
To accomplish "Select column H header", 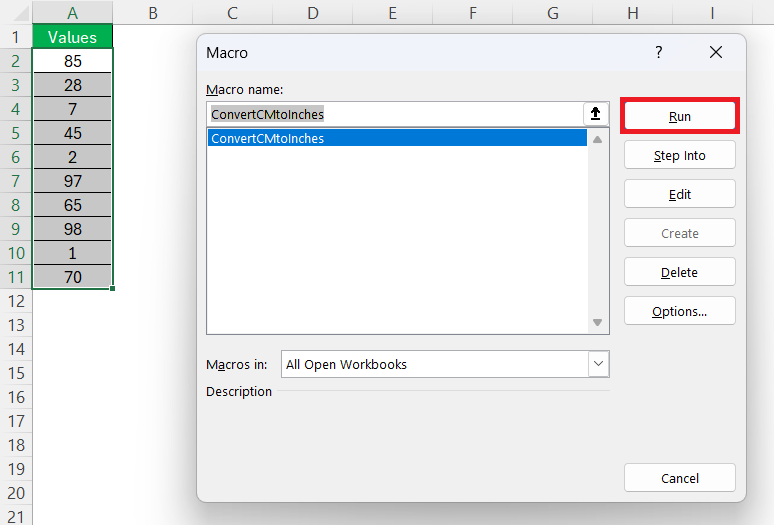I will click(x=632, y=13).
